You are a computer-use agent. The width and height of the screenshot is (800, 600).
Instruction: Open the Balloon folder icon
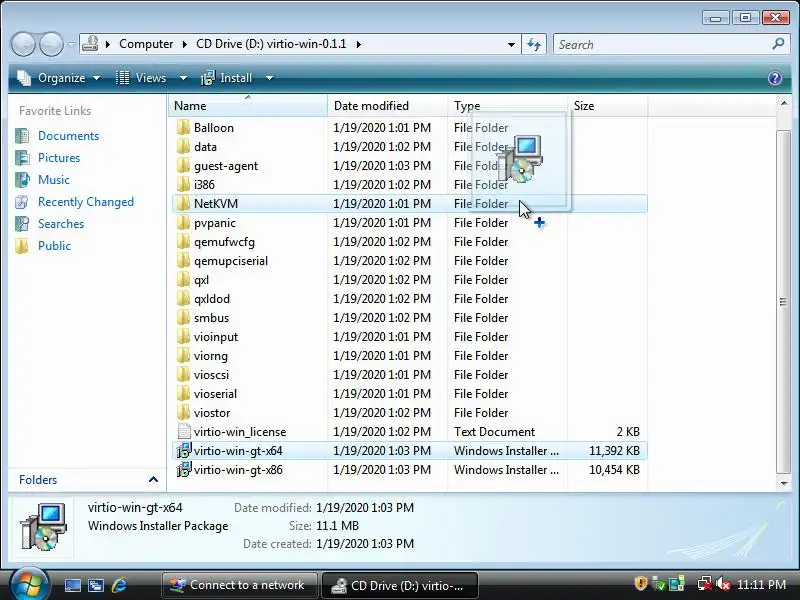coord(183,128)
